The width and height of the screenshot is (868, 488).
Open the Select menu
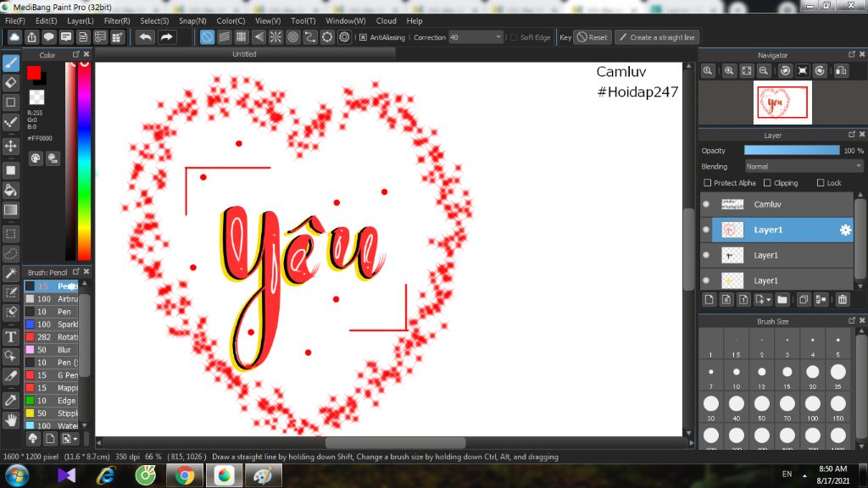coord(154,20)
